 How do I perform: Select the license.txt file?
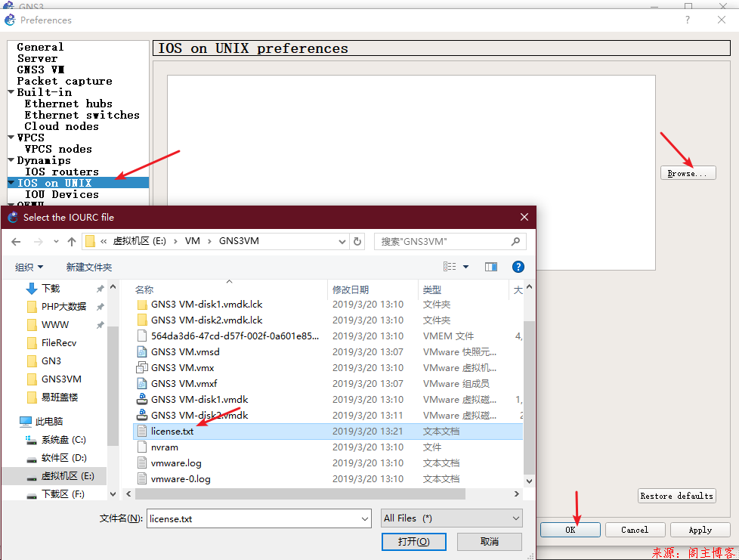328,432
